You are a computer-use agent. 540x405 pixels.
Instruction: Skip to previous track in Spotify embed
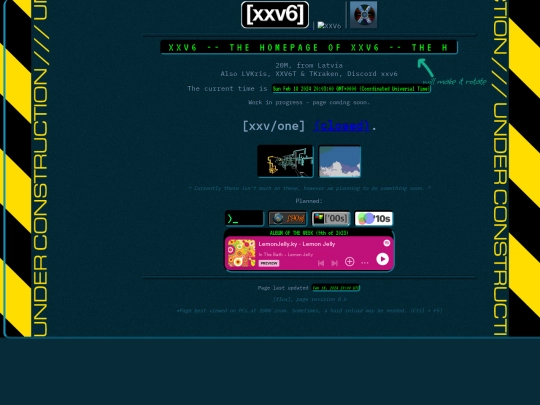click(321, 263)
